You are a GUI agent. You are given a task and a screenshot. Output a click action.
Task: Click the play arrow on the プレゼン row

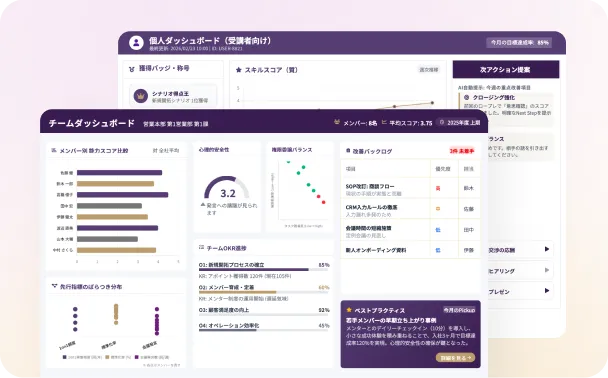tap(547, 290)
